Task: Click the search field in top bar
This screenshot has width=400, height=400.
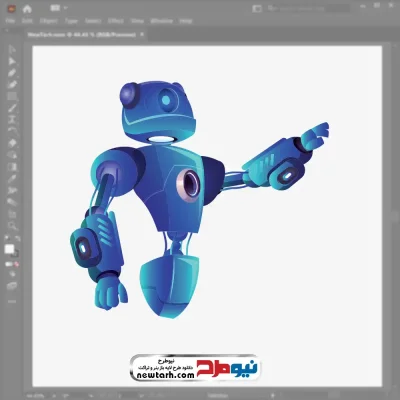Action: [x=308, y=8]
